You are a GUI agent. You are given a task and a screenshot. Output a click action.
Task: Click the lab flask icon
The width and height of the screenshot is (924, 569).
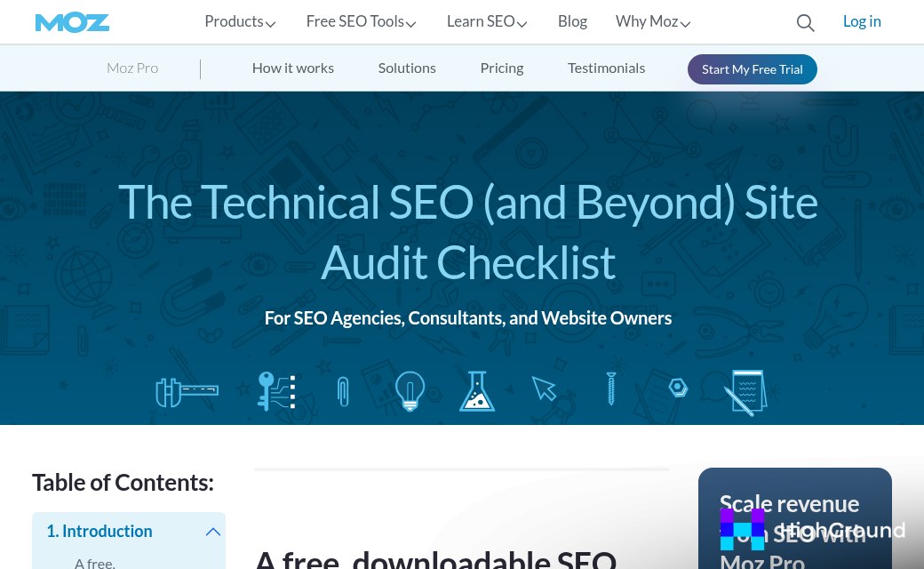click(477, 391)
